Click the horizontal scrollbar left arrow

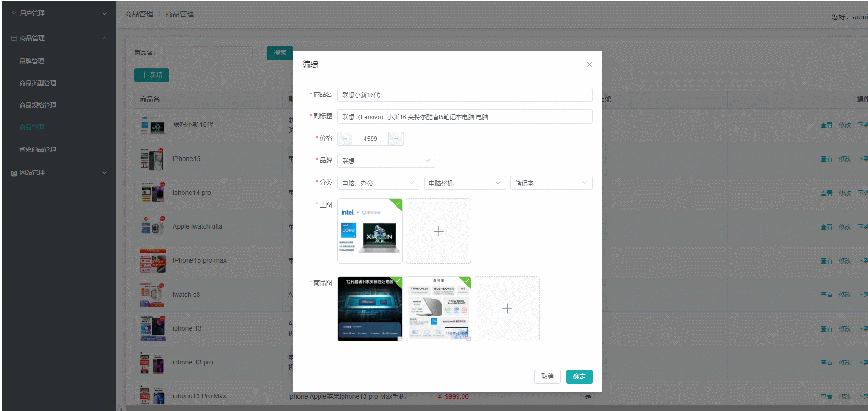tap(122, 408)
